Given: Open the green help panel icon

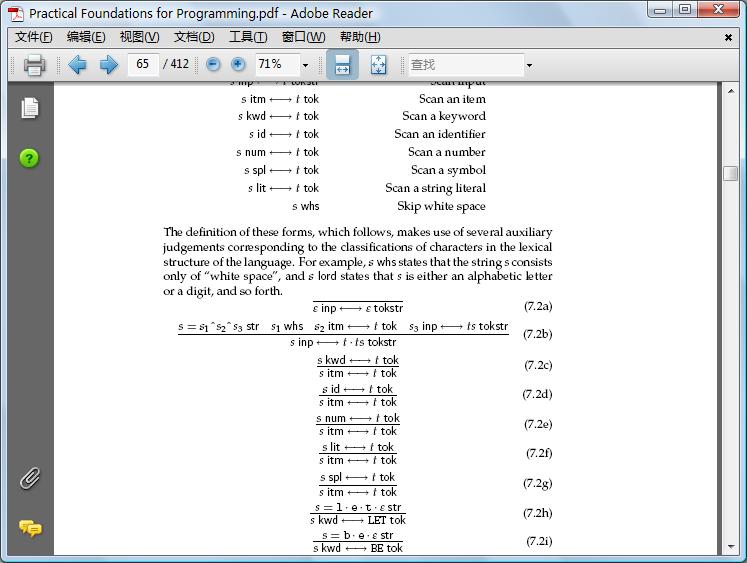Looking at the screenshot, I should coord(29,158).
